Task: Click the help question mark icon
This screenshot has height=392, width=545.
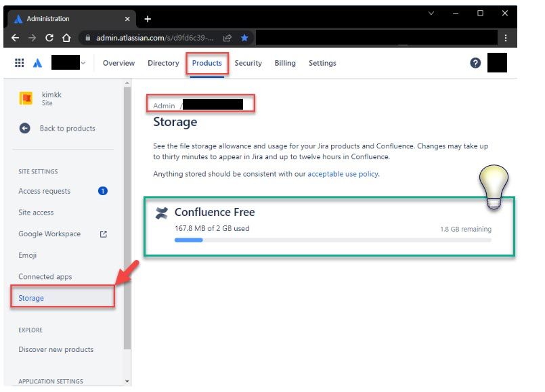Action: coord(475,63)
